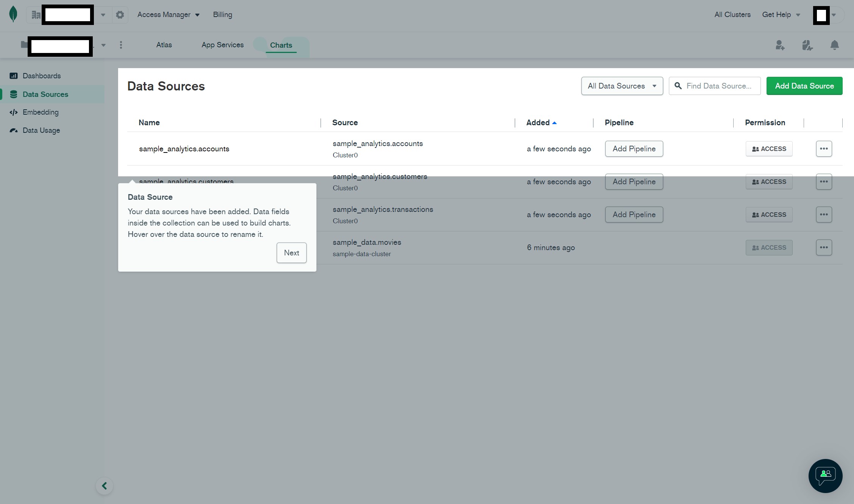The width and height of the screenshot is (854, 504).
Task: Open more options for sample_data.movies
Action: coord(824,247)
